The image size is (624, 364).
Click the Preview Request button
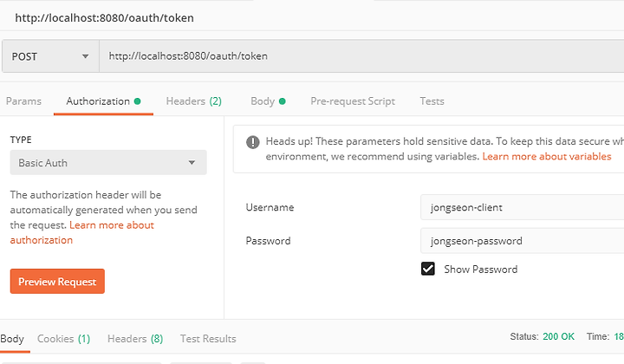57,282
